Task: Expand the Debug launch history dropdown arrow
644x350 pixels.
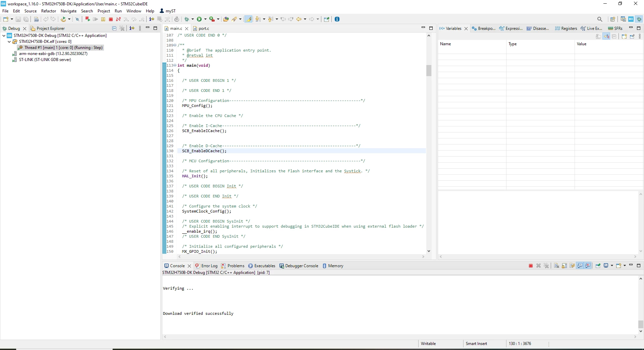Action: [x=193, y=19]
